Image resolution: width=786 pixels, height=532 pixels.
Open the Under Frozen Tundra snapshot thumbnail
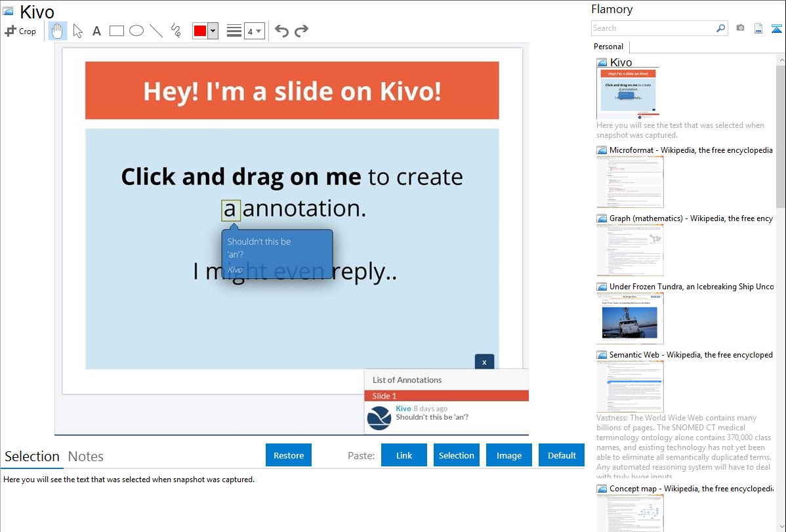pyautogui.click(x=630, y=318)
